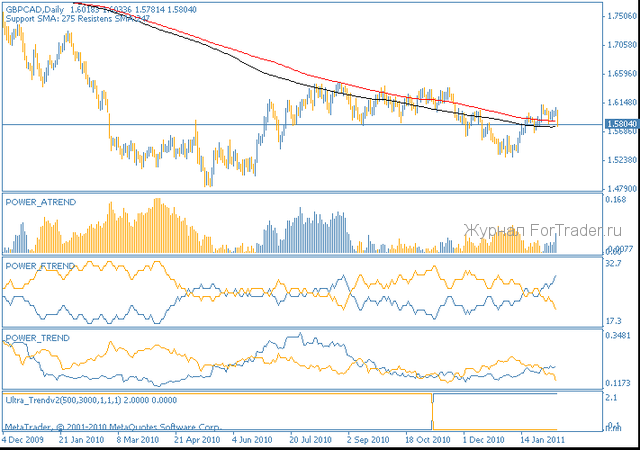Click the 18 Oct 2010 date label
The height and width of the screenshot is (450, 640).
tap(427, 440)
